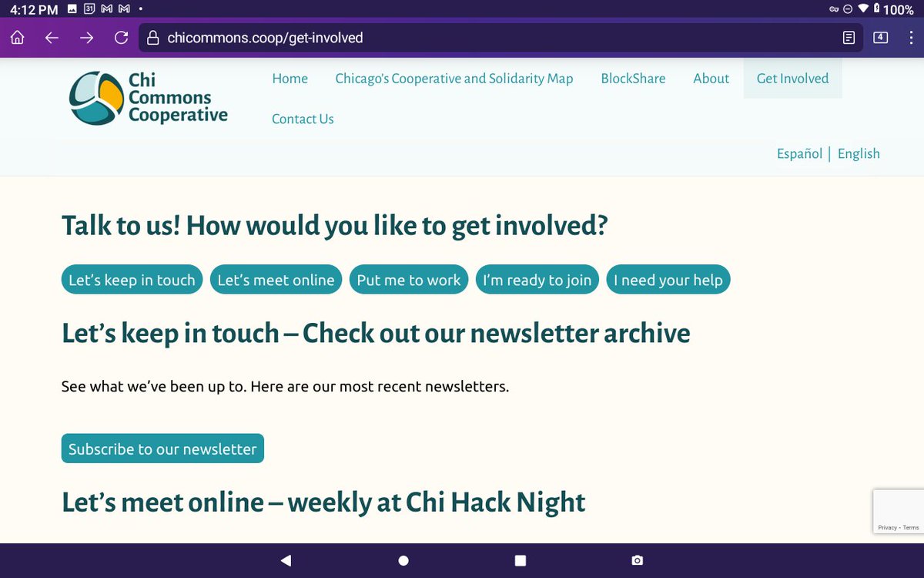
Task: Open reader mode icon in address bar
Action: (849, 38)
